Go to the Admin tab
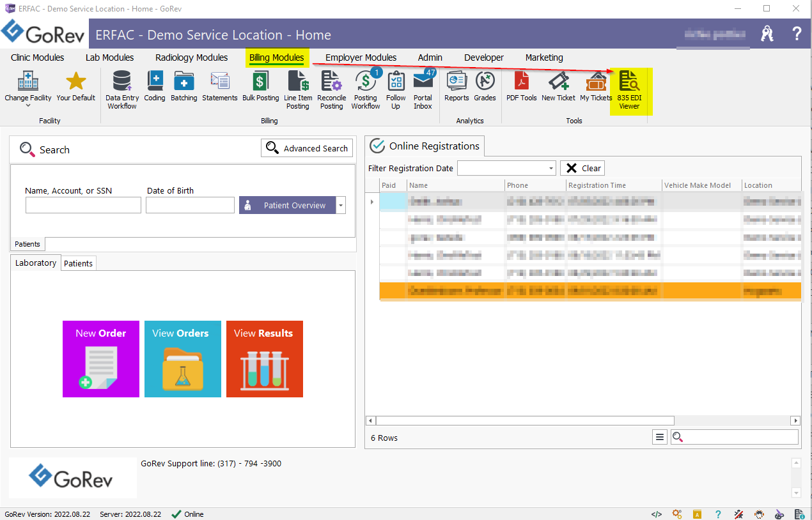Viewport: 812px width, 520px height. [x=430, y=57]
